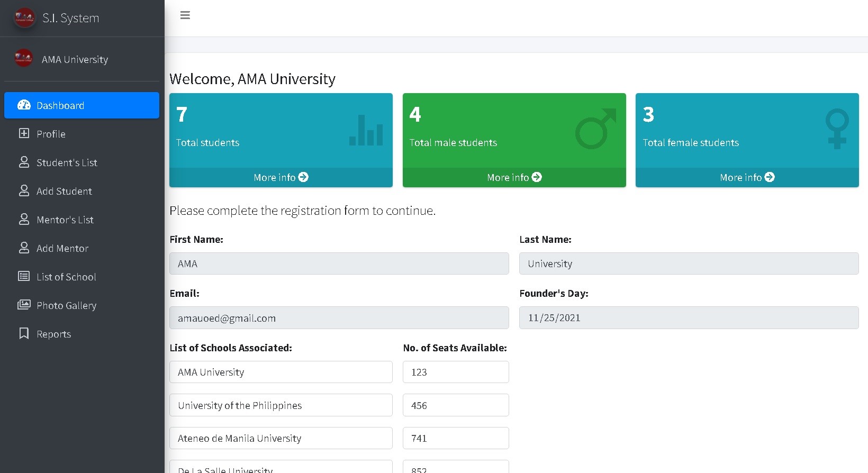The image size is (868, 473).
Task: Toggle the sidebar with the hamburger icon
Action: coord(185,15)
